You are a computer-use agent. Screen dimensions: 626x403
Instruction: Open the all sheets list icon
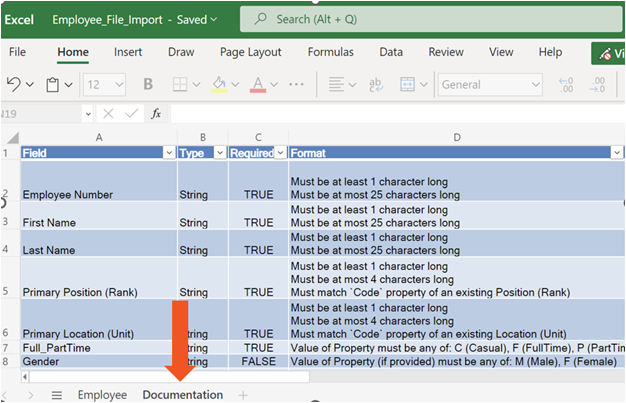[57, 395]
